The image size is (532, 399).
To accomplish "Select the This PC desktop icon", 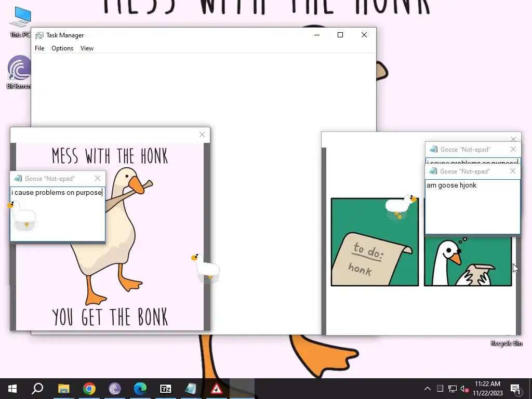I will pyautogui.click(x=20, y=22).
